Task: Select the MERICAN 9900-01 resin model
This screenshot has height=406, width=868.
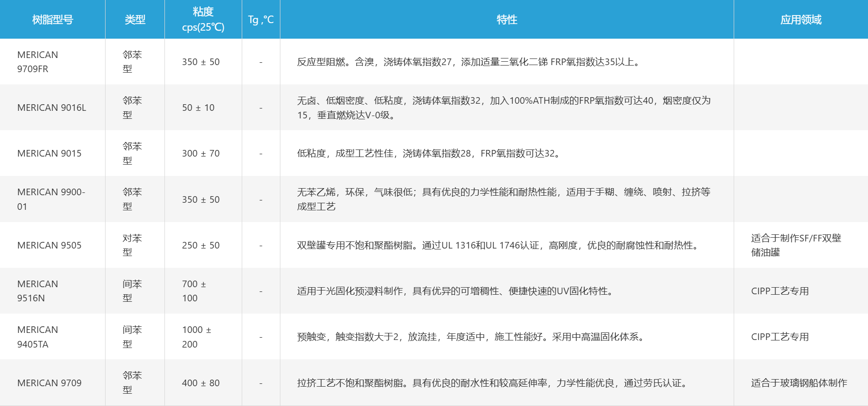Action: point(51,199)
